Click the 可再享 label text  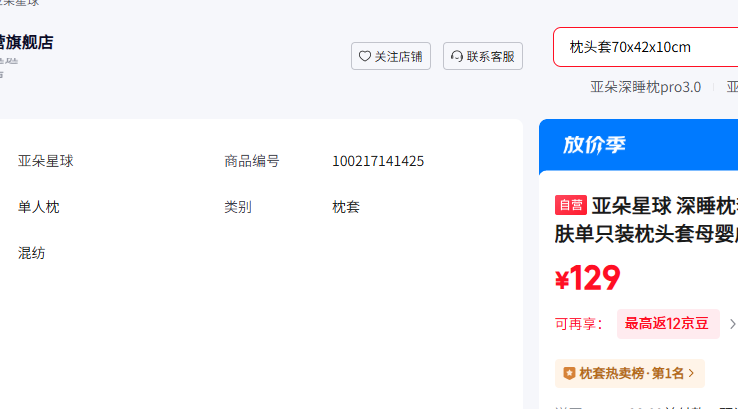(x=578, y=324)
